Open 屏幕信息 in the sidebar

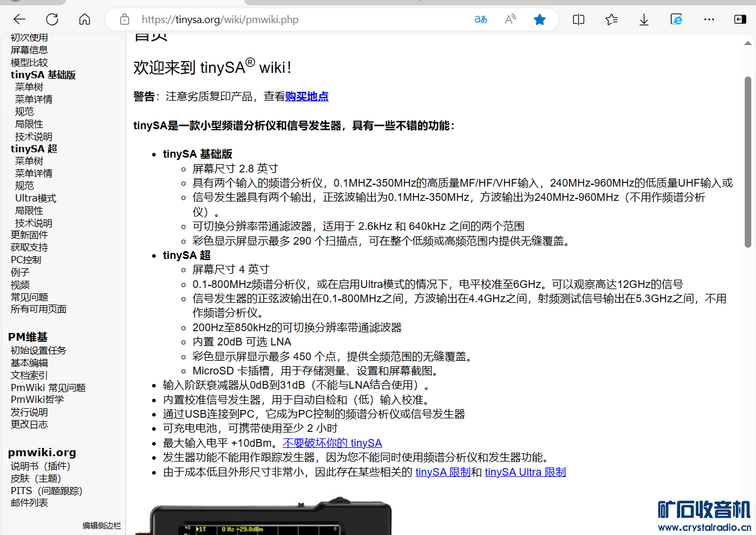29,50
